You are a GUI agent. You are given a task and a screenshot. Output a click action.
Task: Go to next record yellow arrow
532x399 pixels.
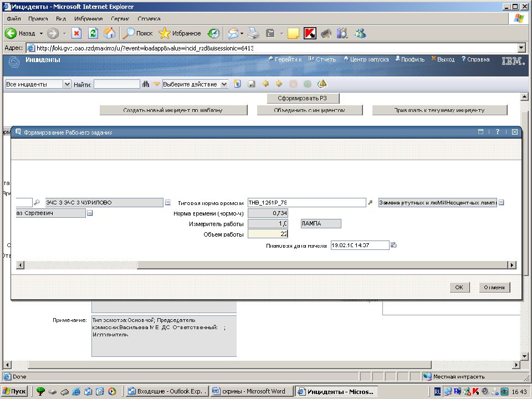click(279, 84)
